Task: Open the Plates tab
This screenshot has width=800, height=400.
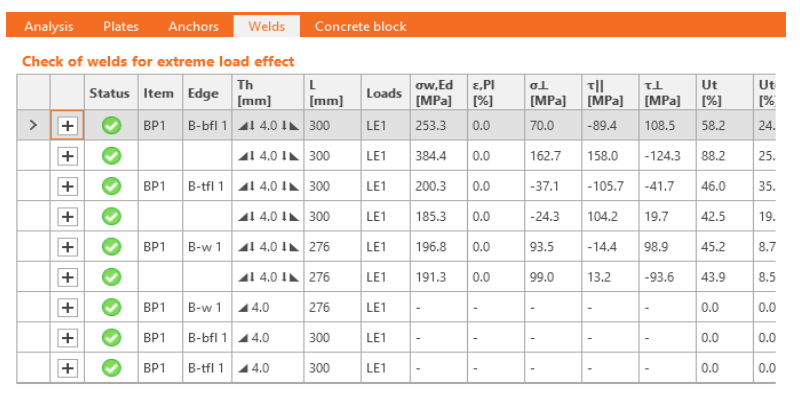Action: tap(121, 27)
